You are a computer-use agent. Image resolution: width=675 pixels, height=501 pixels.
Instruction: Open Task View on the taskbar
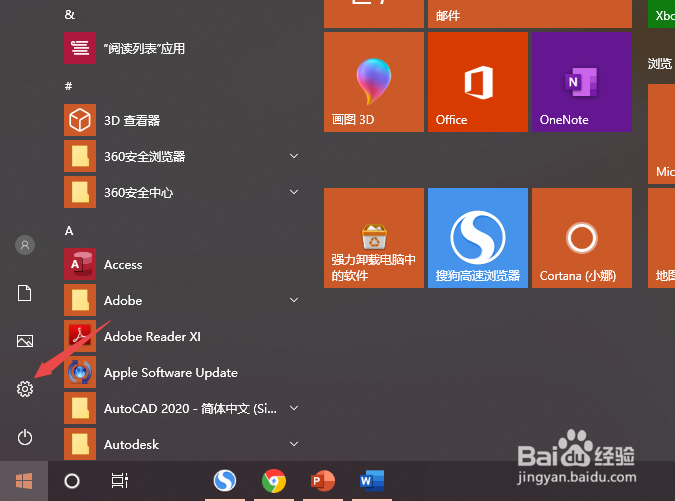(x=120, y=481)
